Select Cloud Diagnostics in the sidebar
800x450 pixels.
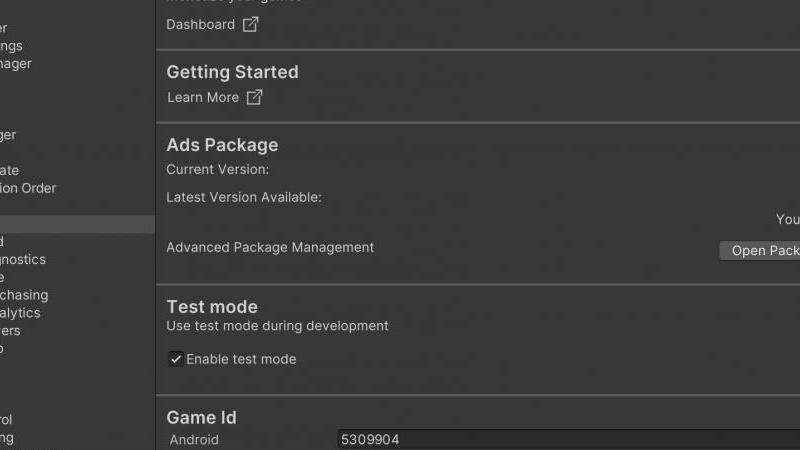point(23,259)
